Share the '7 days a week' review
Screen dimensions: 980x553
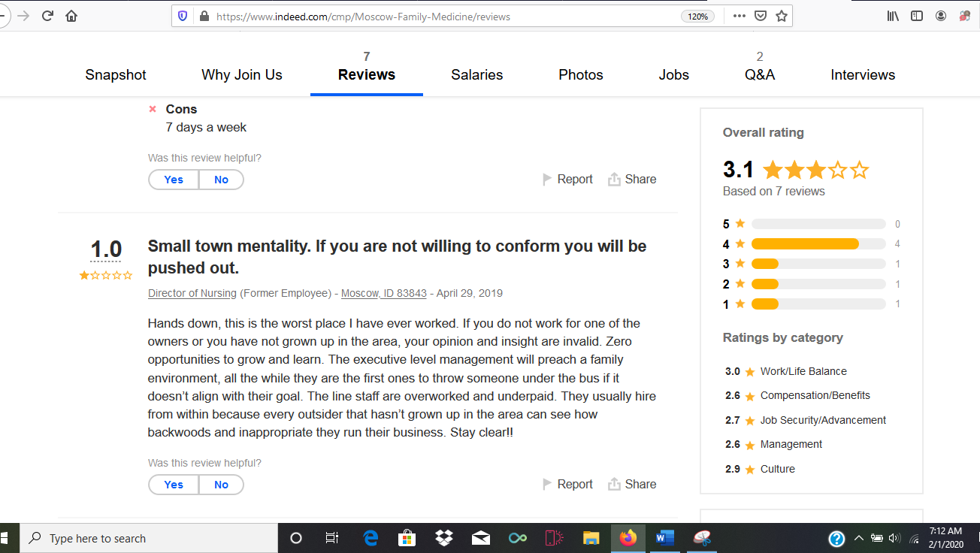click(632, 179)
